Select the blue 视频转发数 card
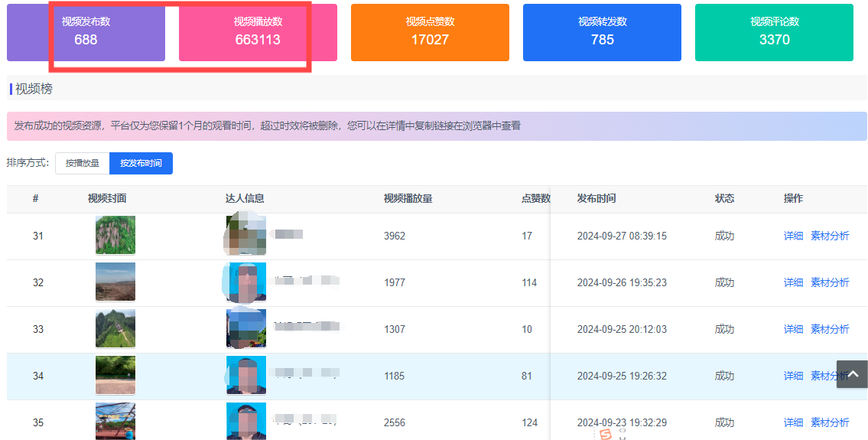The image size is (868, 440). point(602,32)
